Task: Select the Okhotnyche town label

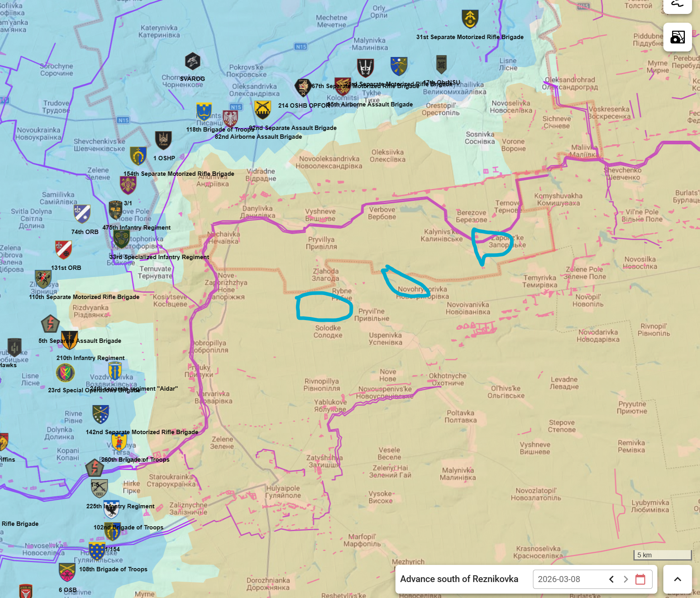Action: tap(448, 379)
